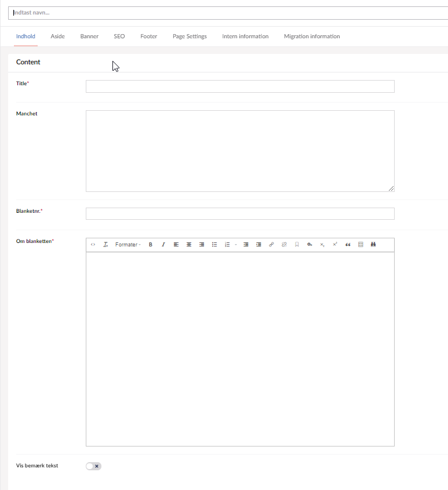Insert a hyperlink in the editor
Screen dimensions: 448x490
pos(271,245)
